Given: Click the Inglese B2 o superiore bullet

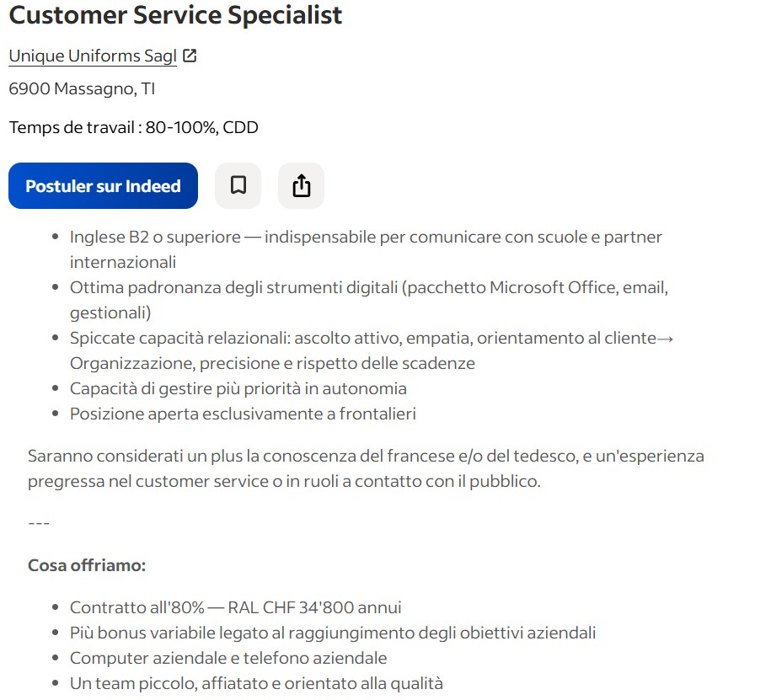Looking at the screenshot, I should tap(366, 238).
